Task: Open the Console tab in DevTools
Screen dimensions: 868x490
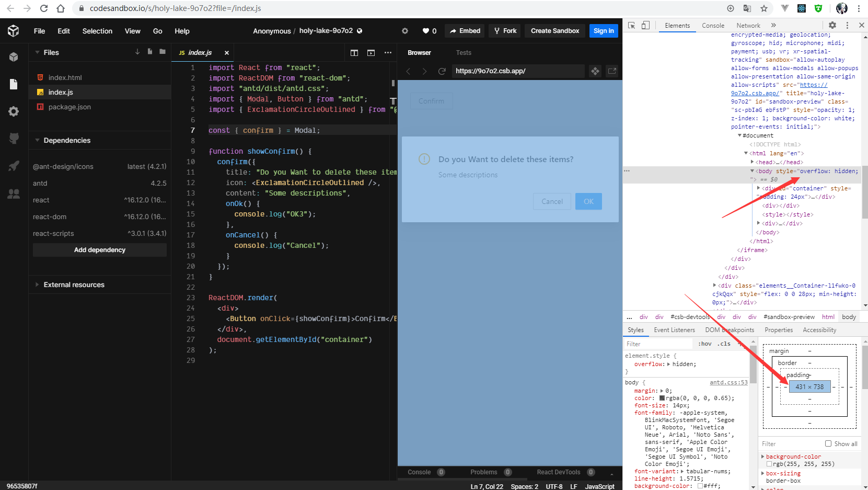Action: tap(713, 25)
